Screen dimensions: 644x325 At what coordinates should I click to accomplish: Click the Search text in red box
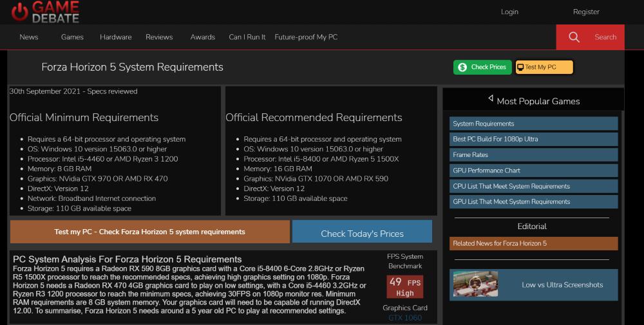tap(605, 37)
